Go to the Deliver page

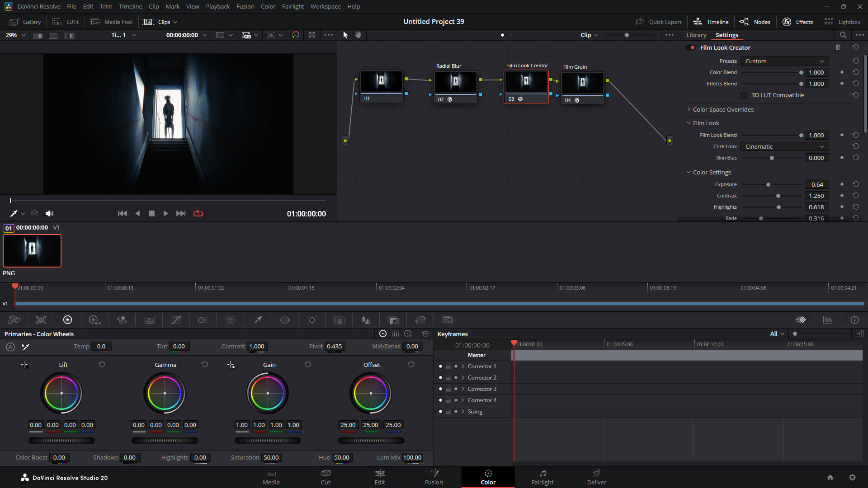pyautogui.click(x=597, y=477)
